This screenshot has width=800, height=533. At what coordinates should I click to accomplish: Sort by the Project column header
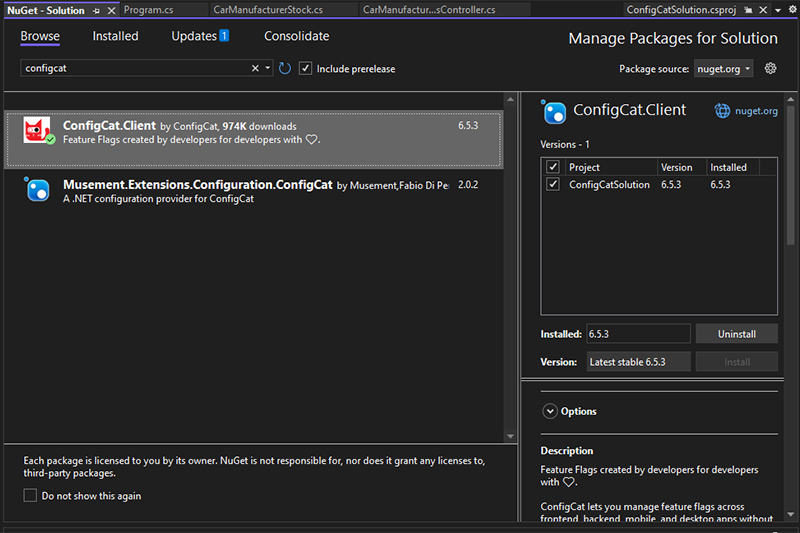pos(611,167)
